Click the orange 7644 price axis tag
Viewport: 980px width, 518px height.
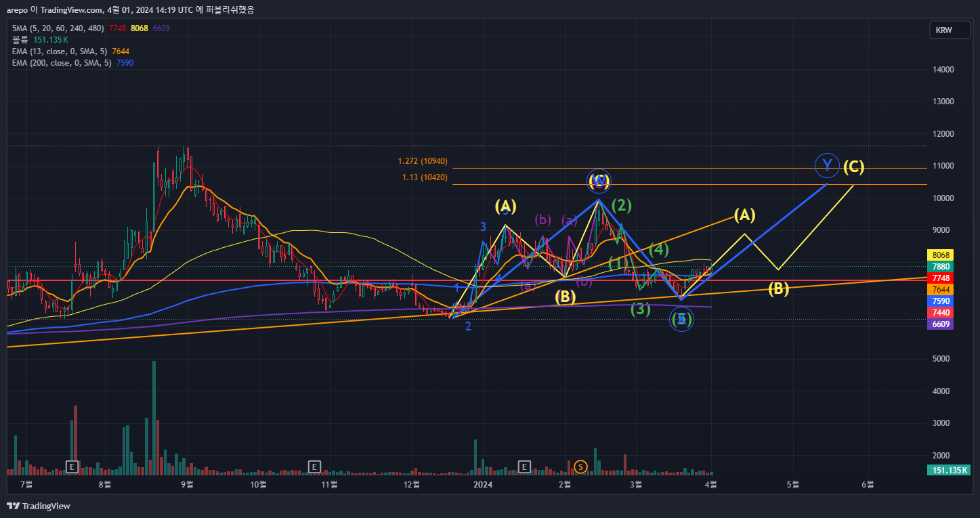[941, 290]
